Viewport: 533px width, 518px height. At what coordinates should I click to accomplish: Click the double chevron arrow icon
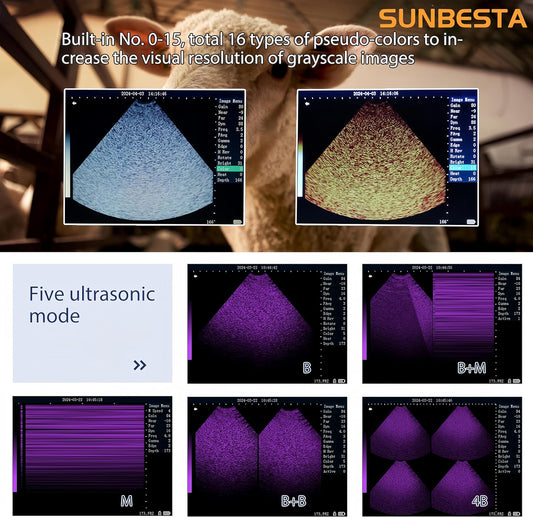(140, 365)
